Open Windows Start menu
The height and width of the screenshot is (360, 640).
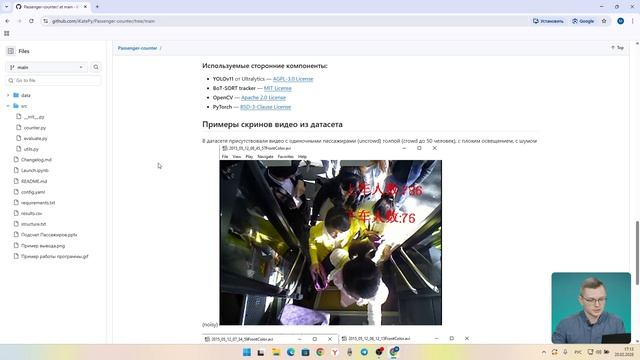[x=247, y=352]
